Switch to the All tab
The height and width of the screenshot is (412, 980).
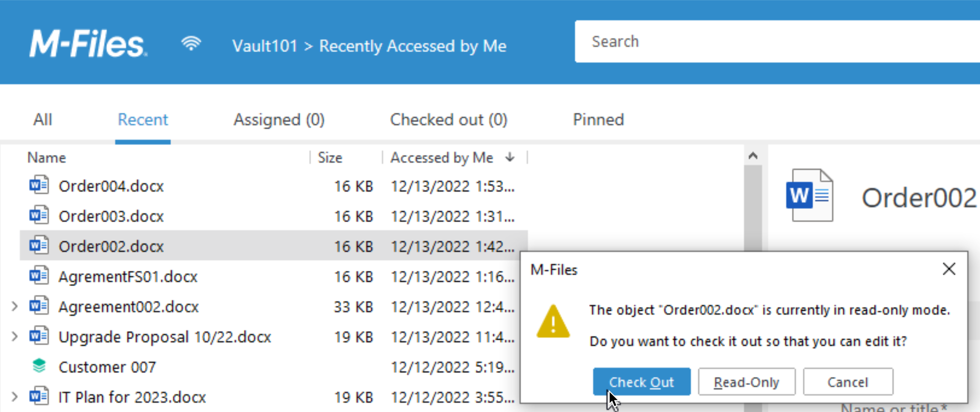[42, 119]
